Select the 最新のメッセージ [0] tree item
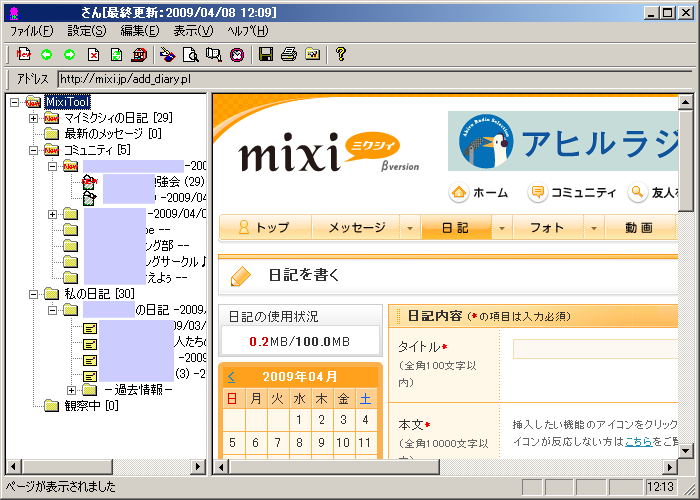The width and height of the screenshot is (700, 500). tap(113, 133)
